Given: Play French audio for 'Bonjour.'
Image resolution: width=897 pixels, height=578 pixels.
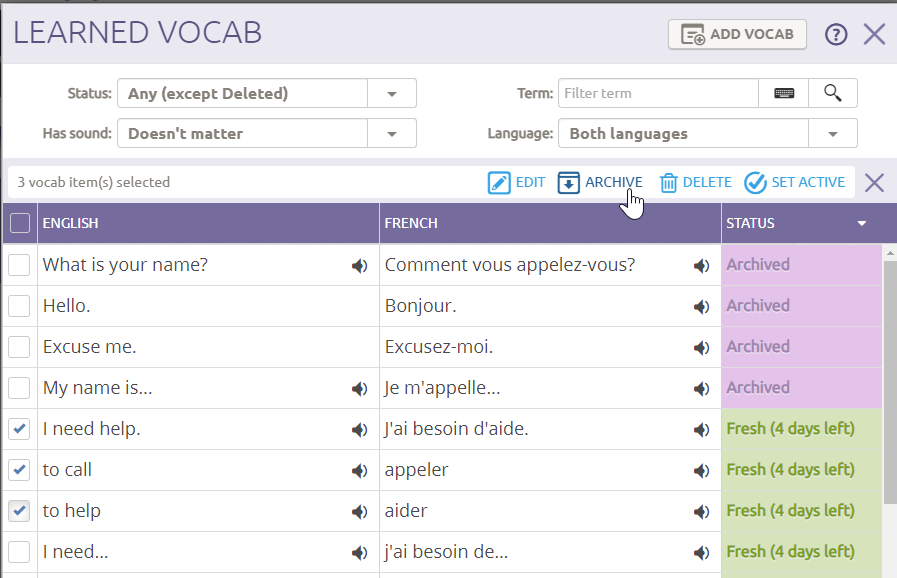Looking at the screenshot, I should pyautogui.click(x=701, y=307).
